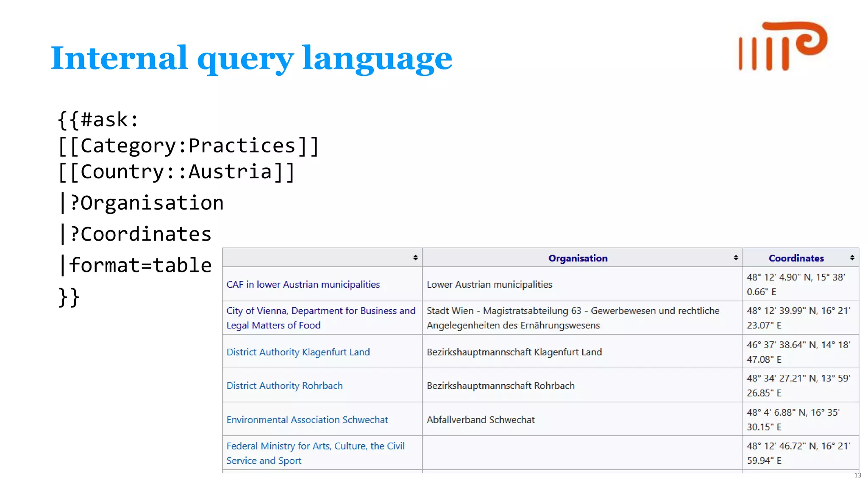Select Abfallverband Schwechat cell
Image resolution: width=868 pixels, height=488 pixels.
pos(582,419)
